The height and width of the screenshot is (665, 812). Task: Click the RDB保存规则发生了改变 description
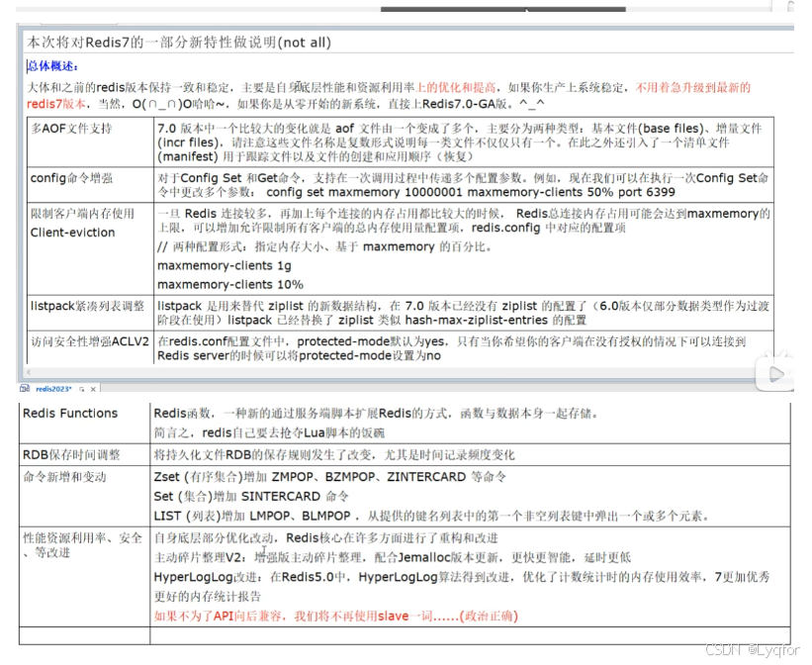334,455
